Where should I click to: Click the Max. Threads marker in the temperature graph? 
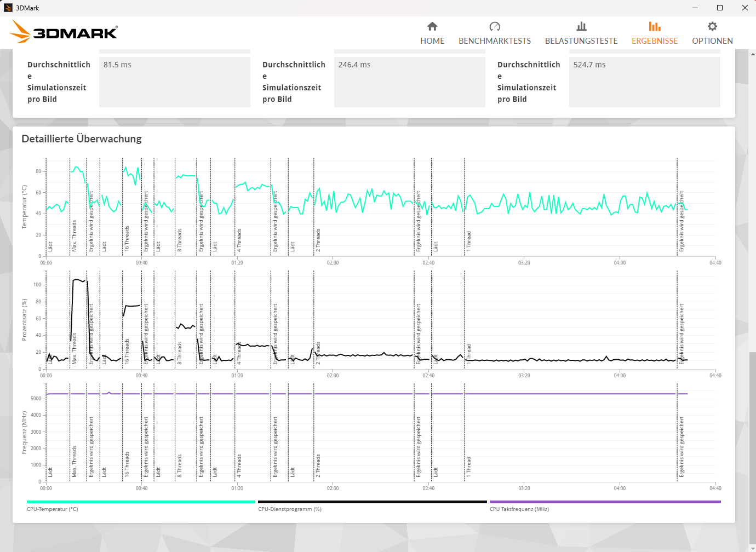pos(74,235)
